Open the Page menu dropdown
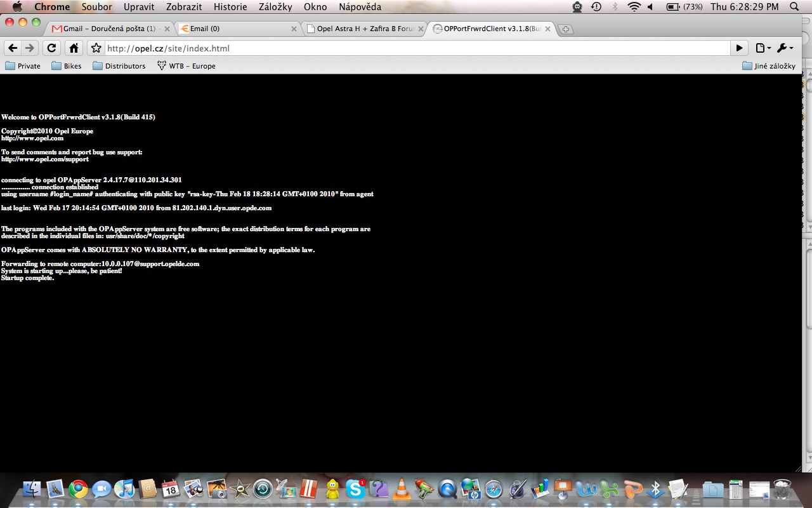Viewport: 812px width, 508px height. tap(763, 48)
